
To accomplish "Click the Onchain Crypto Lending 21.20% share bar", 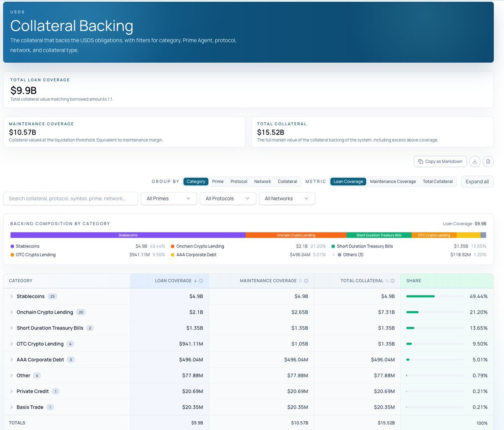I will pos(435,312).
